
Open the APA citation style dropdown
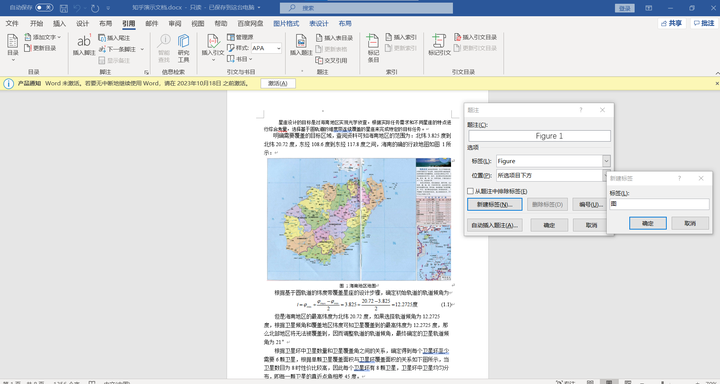click(x=278, y=48)
